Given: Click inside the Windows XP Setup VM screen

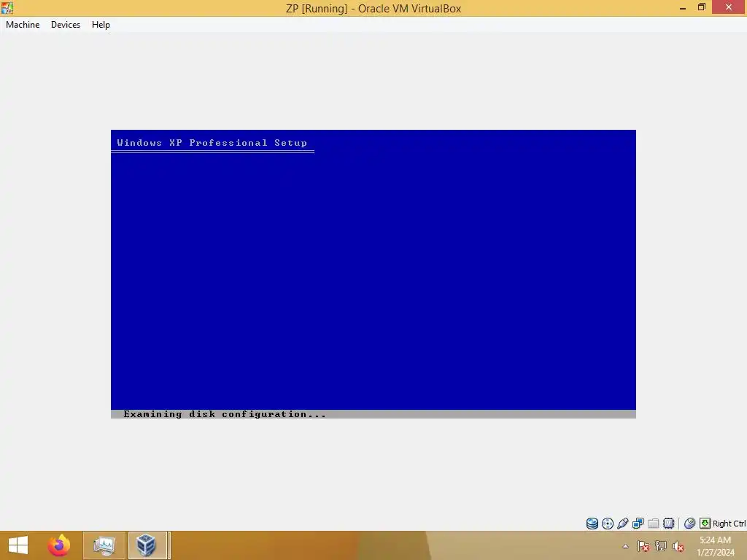Looking at the screenshot, I should point(373,274).
